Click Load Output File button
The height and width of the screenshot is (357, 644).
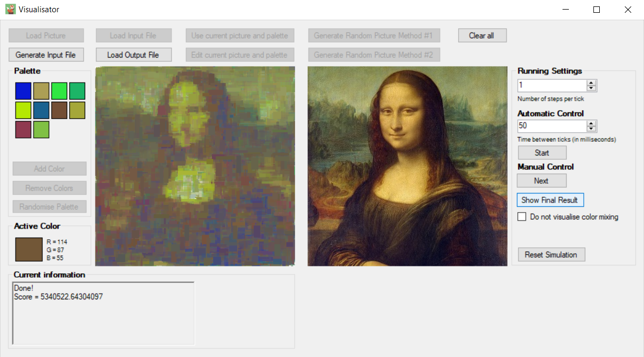pos(133,55)
